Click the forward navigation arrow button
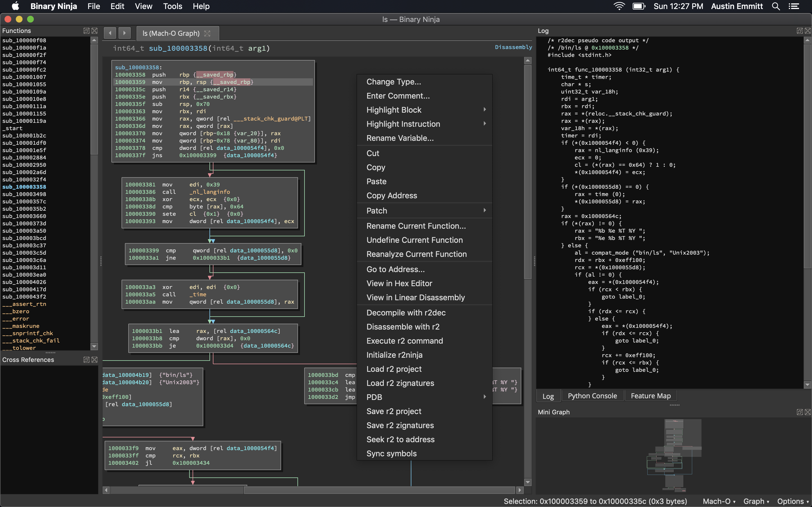The height and width of the screenshot is (507, 812). 125,33
